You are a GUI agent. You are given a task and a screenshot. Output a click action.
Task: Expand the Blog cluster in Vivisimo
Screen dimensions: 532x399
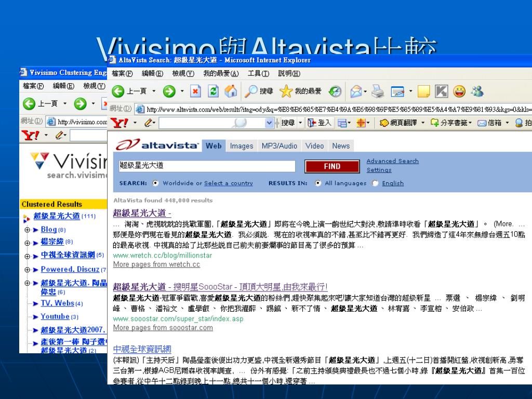pos(27,230)
